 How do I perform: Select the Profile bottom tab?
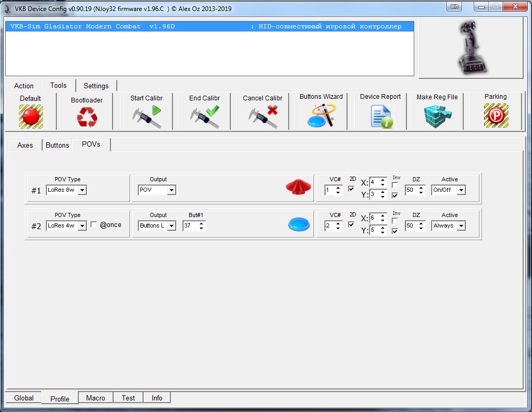tap(60, 398)
